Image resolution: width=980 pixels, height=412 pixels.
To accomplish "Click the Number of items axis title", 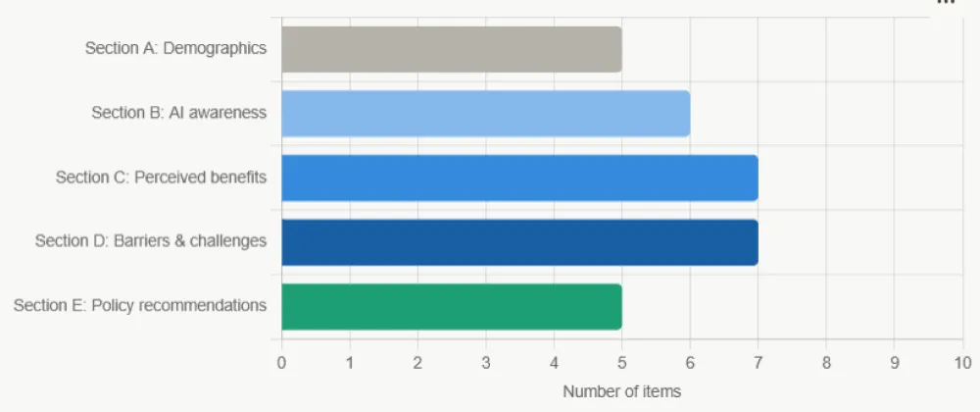I will point(622,392).
